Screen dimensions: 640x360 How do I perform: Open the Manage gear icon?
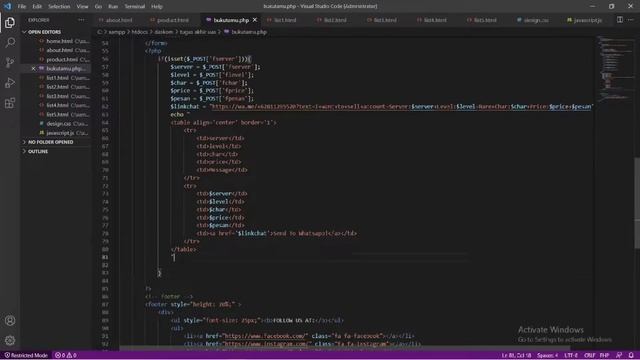coord(10,340)
